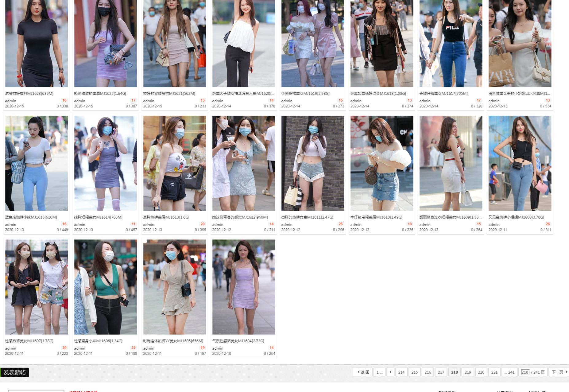569x392 pixels.
Task: Click the 发表新帖 new post button
Action: [x=14, y=372]
